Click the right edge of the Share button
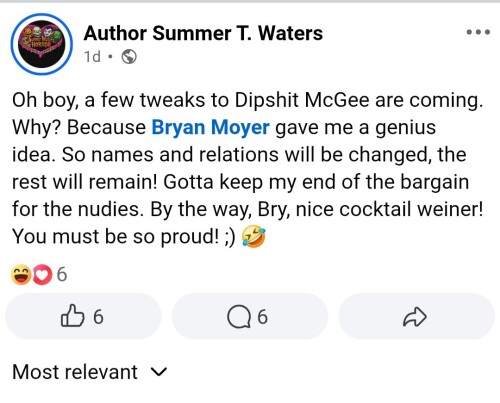This screenshot has width=500, height=403. [x=488, y=316]
